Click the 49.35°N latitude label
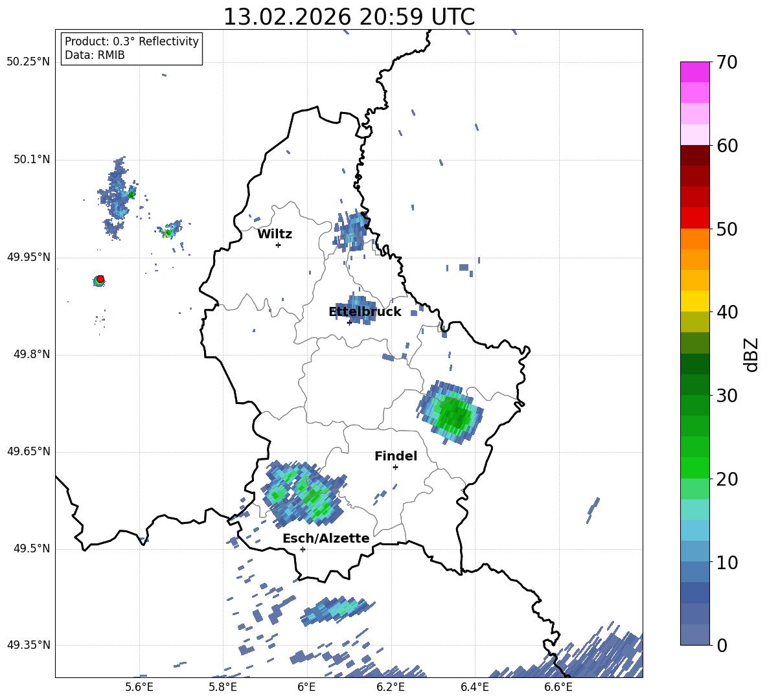 tap(29, 645)
